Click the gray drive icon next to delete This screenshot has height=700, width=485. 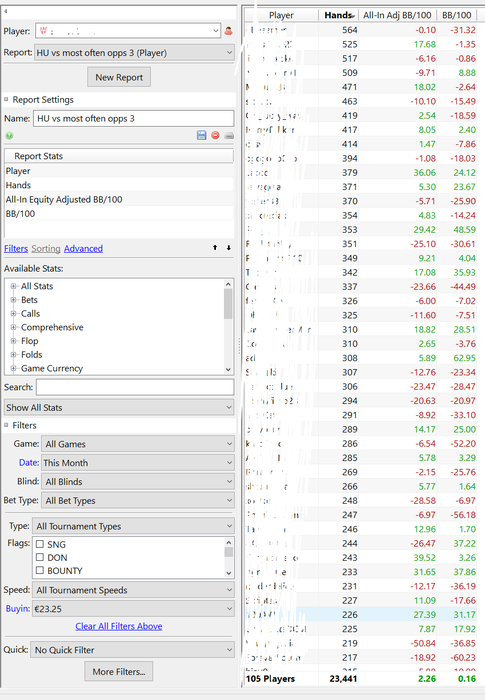click(229, 136)
